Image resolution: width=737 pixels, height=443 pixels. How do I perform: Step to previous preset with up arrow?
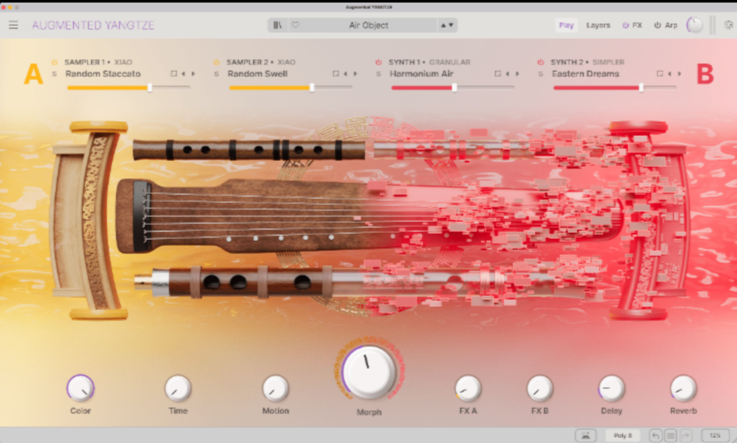pyautogui.click(x=443, y=25)
